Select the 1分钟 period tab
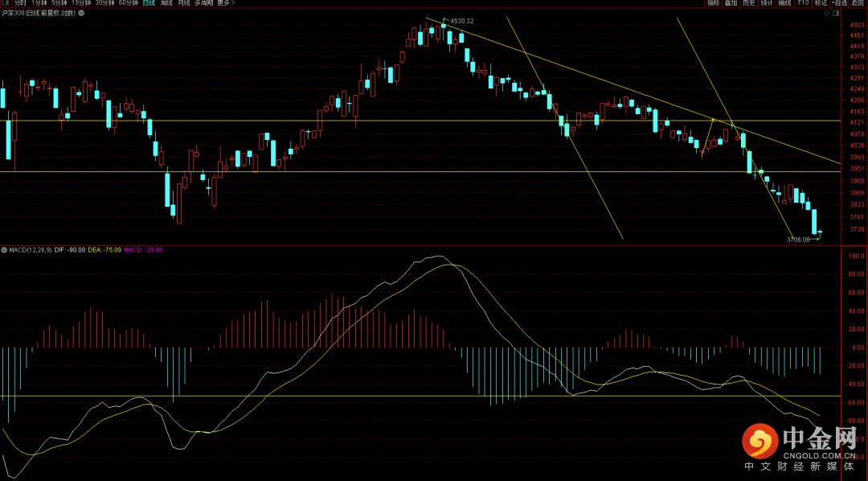868x481 pixels. (x=39, y=2)
